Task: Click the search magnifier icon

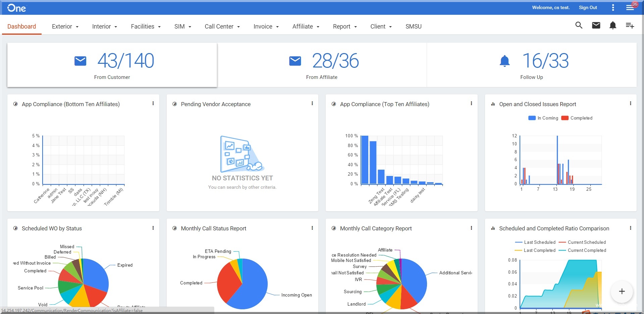Action: 579,26
